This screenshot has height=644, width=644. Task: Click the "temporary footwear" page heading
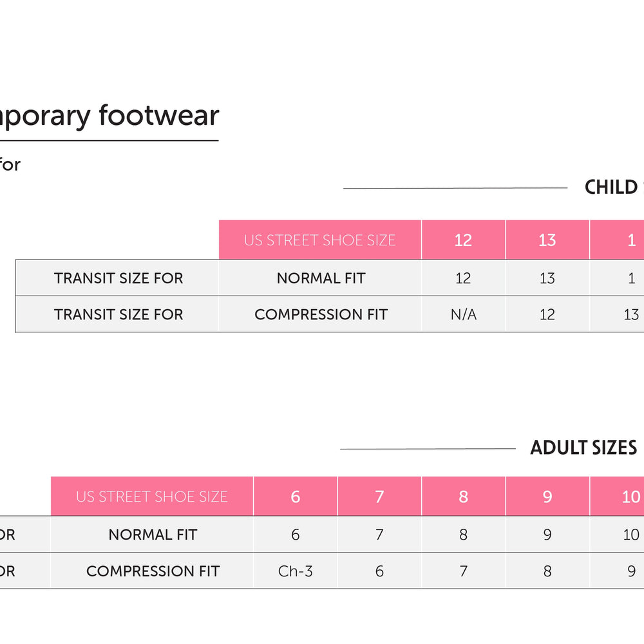tap(109, 117)
